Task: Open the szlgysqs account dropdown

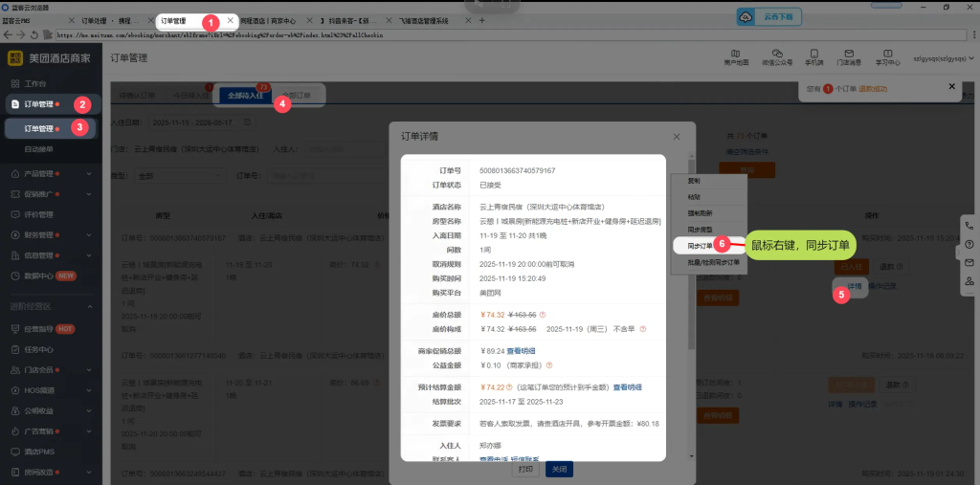Action: (944, 58)
